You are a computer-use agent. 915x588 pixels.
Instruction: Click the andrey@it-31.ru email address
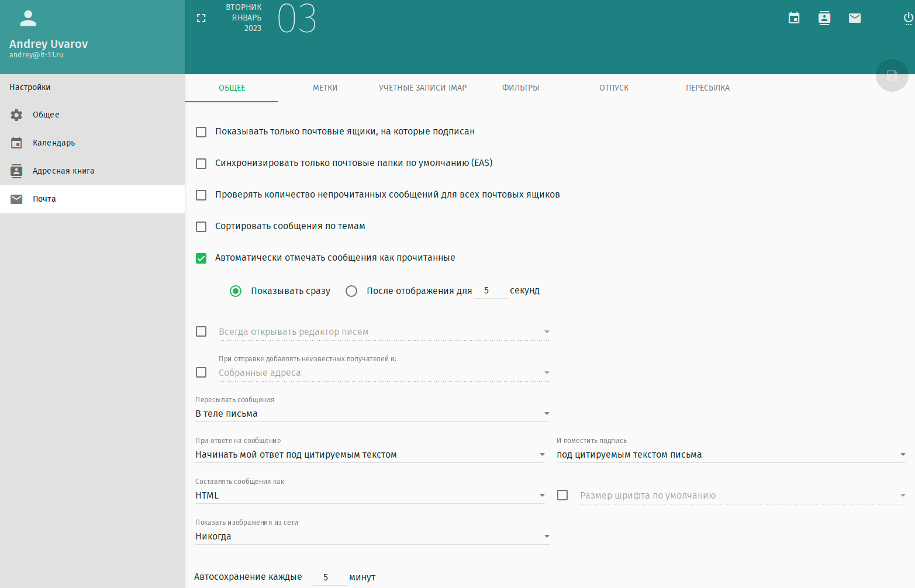36,55
